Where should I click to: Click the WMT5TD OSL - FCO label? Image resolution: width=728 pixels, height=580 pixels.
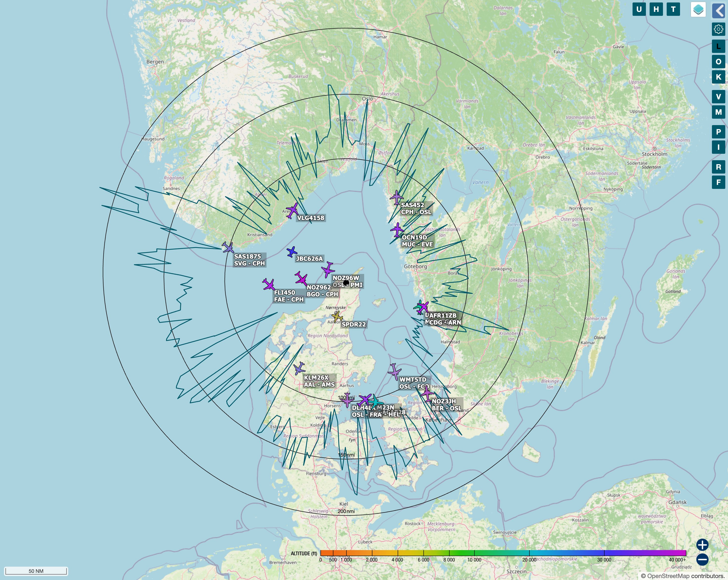414,383
